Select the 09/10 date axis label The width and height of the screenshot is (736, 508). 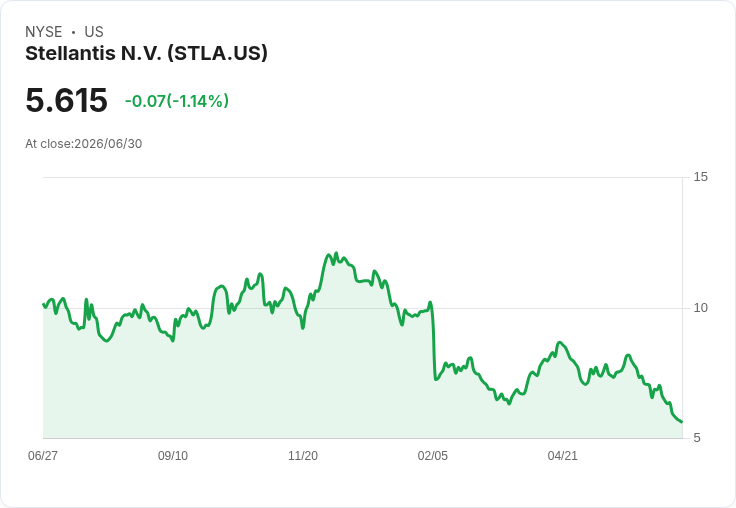click(x=173, y=455)
